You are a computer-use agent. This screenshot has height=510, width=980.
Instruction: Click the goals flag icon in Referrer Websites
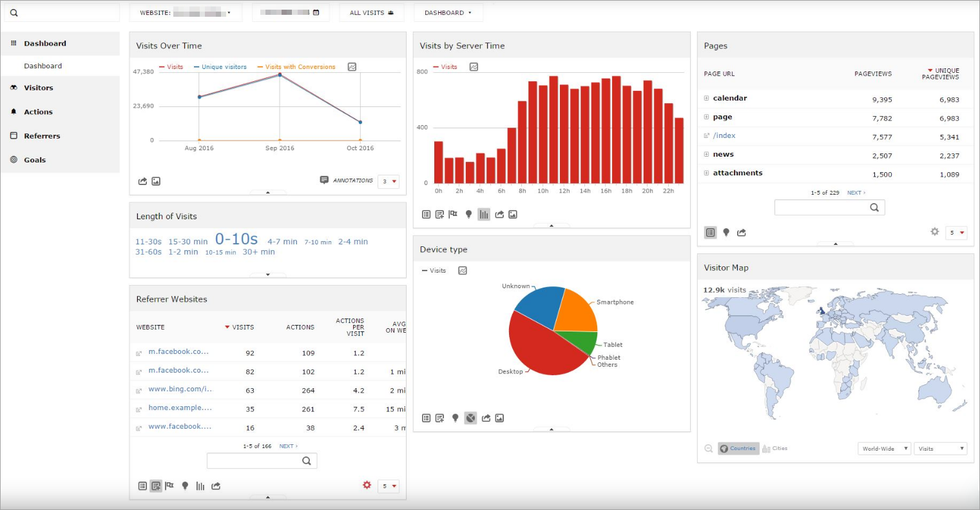point(169,485)
